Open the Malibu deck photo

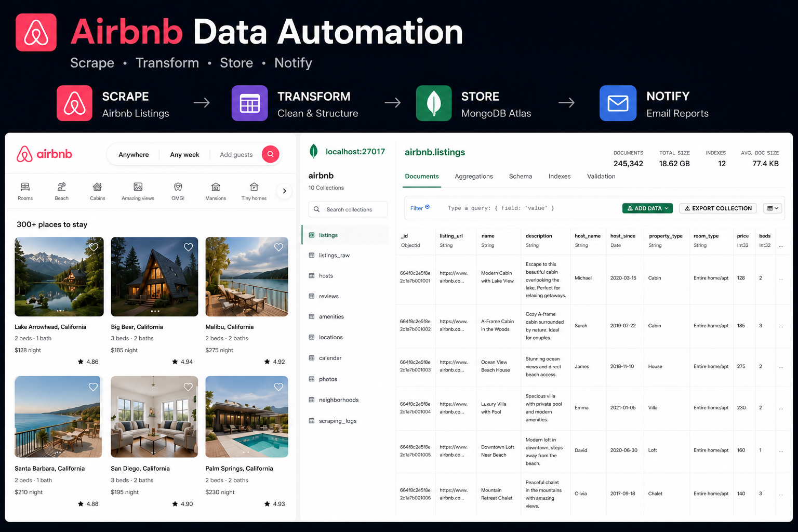(247, 277)
